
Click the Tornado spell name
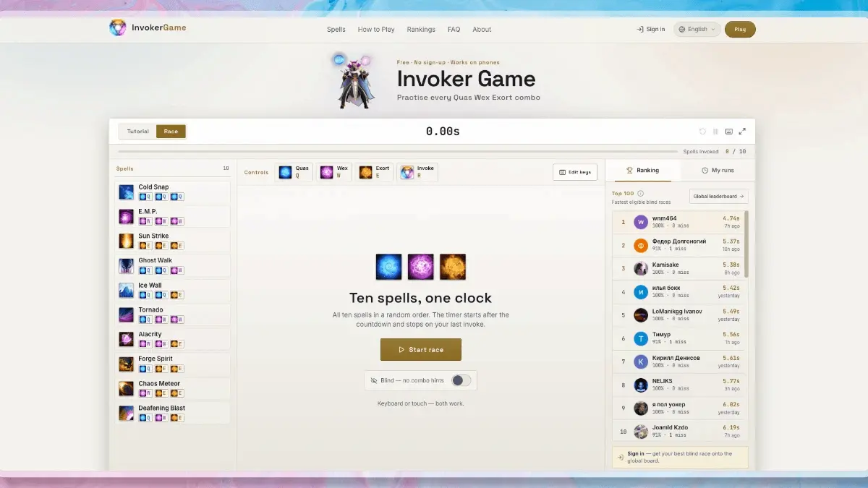tap(150, 310)
